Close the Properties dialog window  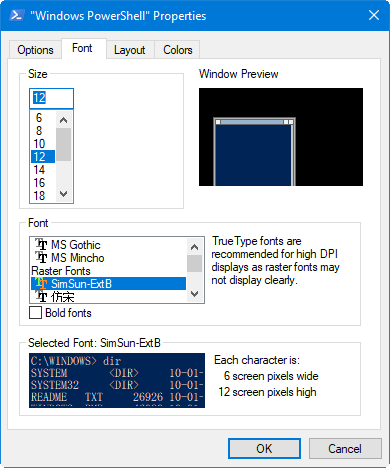pos(374,15)
